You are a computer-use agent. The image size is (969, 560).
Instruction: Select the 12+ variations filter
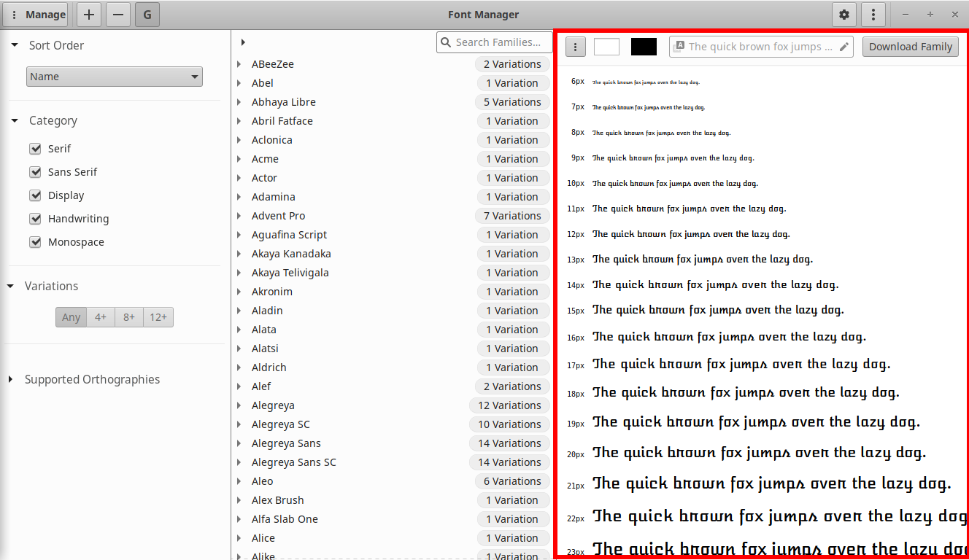[x=158, y=317]
